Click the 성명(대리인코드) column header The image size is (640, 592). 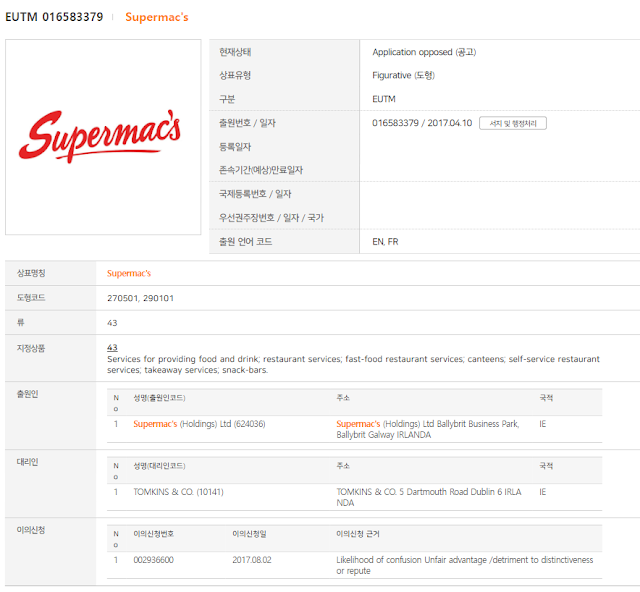[x=159, y=466]
